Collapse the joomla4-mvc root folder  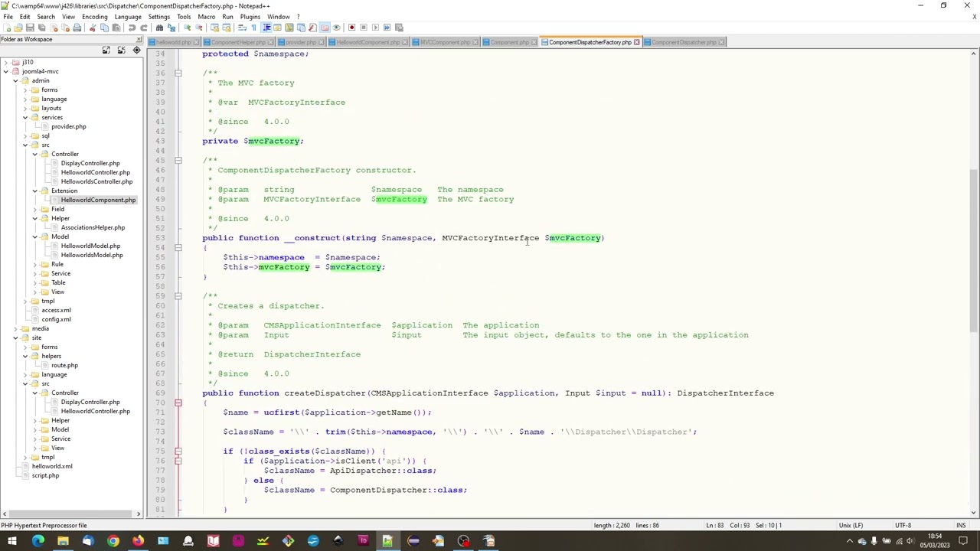pyautogui.click(x=5, y=71)
